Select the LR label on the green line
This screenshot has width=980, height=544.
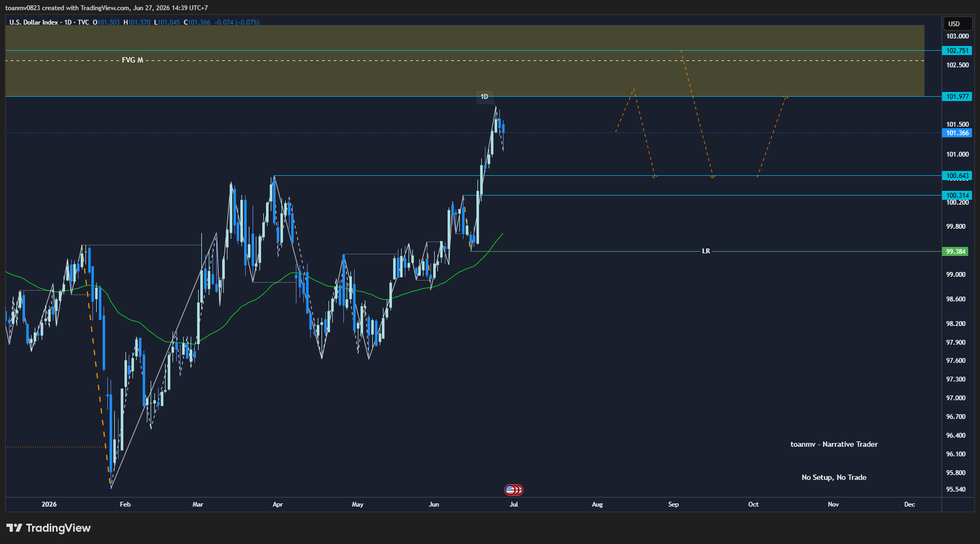point(706,251)
